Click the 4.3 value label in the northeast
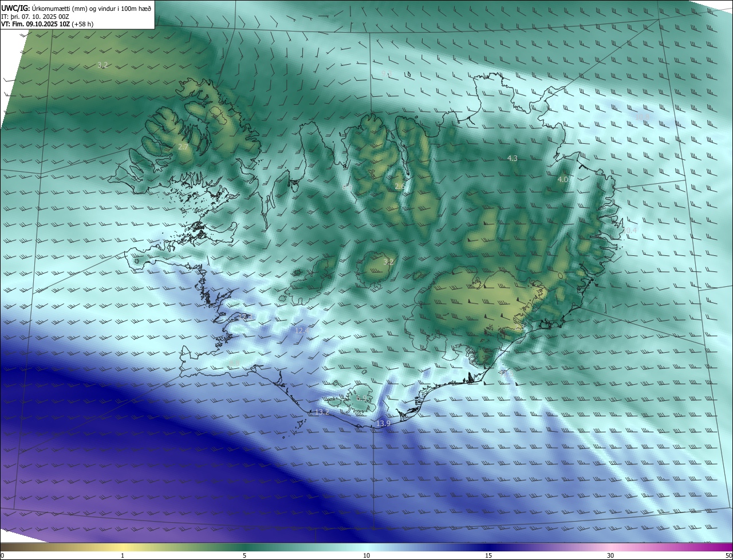 (513, 158)
